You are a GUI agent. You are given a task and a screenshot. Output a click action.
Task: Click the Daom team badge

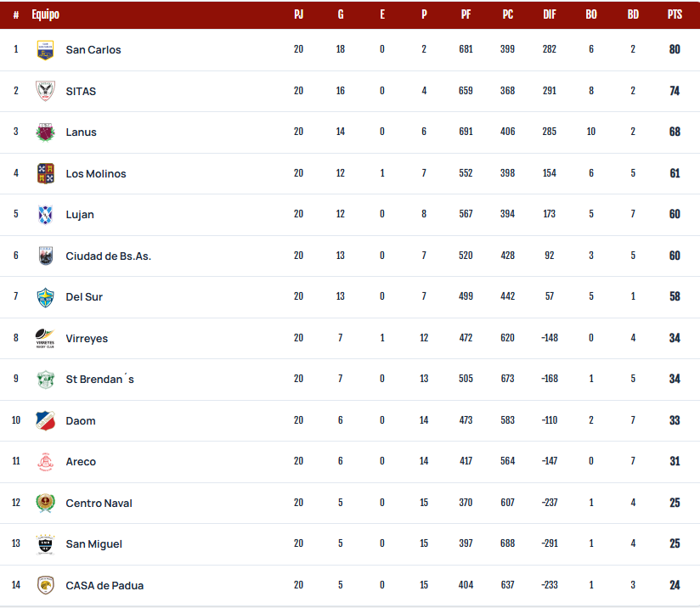coord(45,420)
